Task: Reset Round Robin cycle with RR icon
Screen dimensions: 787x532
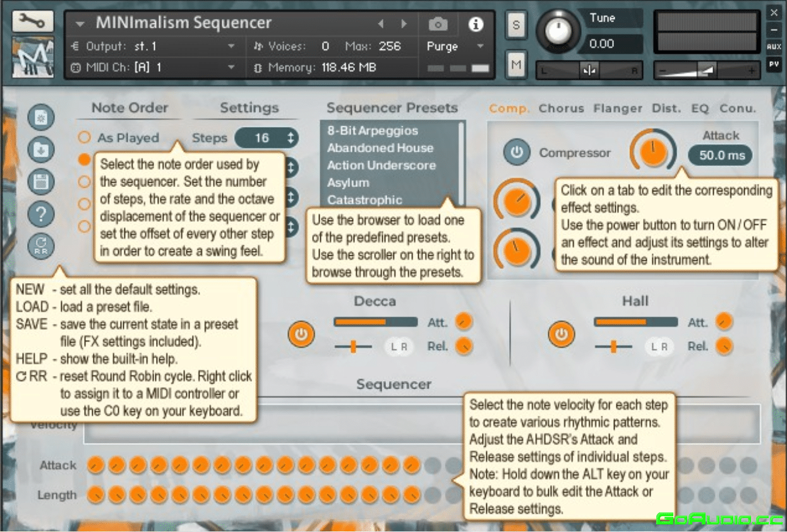Action: tap(41, 246)
